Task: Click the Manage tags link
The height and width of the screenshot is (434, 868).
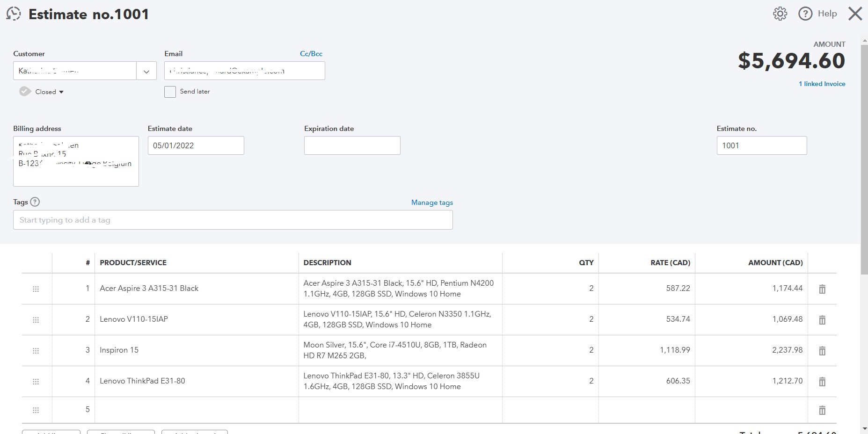Action: (x=432, y=203)
